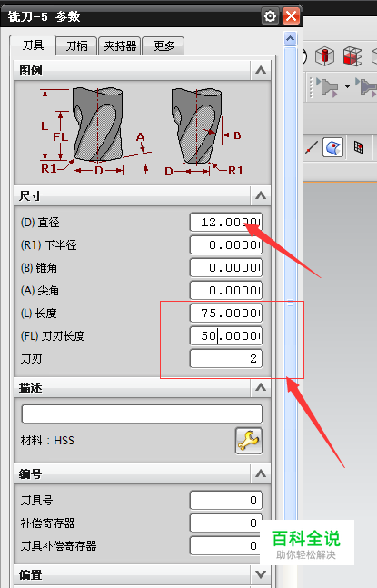Click the (D) 直径 label
This screenshot has height=588, width=377.
click(x=40, y=223)
